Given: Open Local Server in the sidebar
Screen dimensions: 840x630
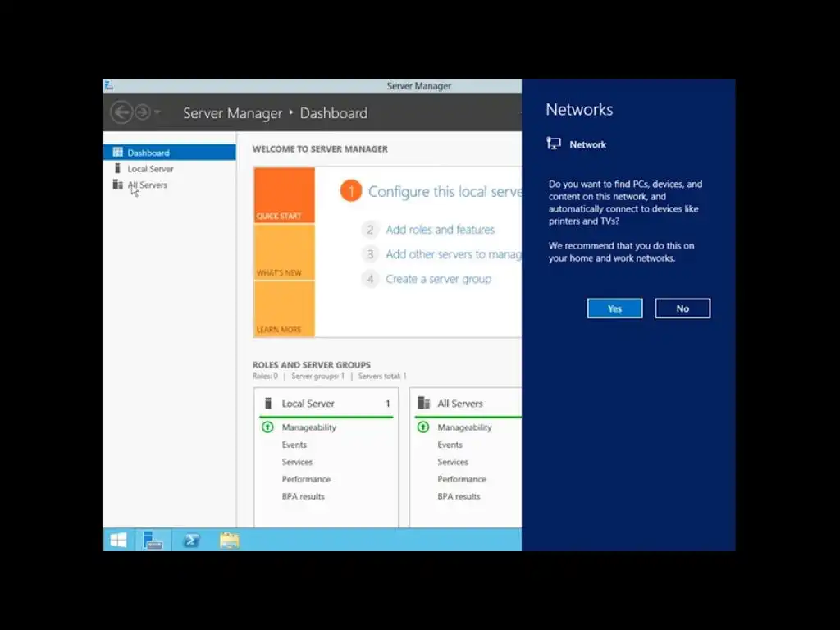Looking at the screenshot, I should [169, 169].
